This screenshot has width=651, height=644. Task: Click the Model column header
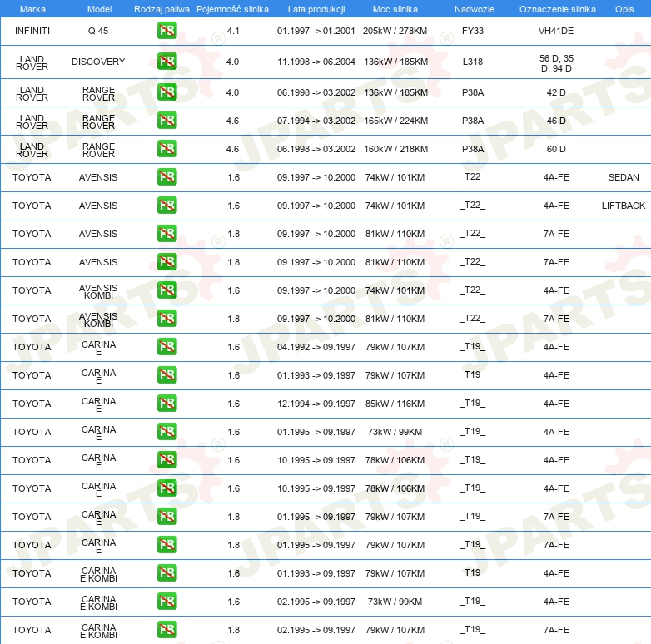coord(99,9)
